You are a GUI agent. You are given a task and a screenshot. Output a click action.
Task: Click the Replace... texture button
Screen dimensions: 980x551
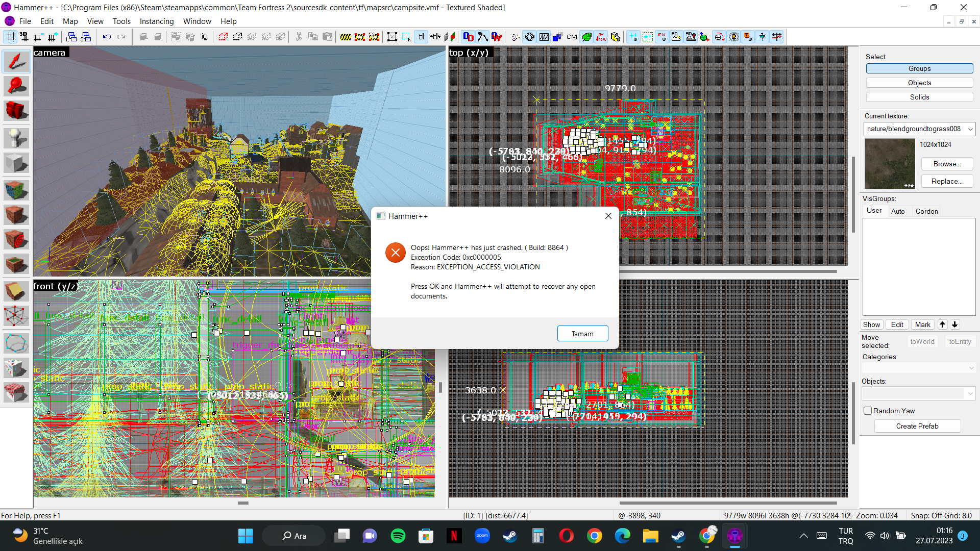click(947, 181)
